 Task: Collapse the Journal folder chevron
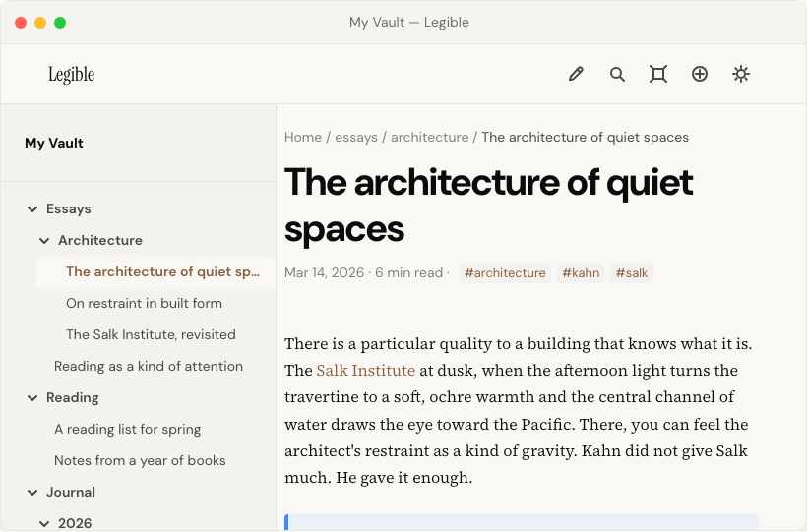coord(32,493)
